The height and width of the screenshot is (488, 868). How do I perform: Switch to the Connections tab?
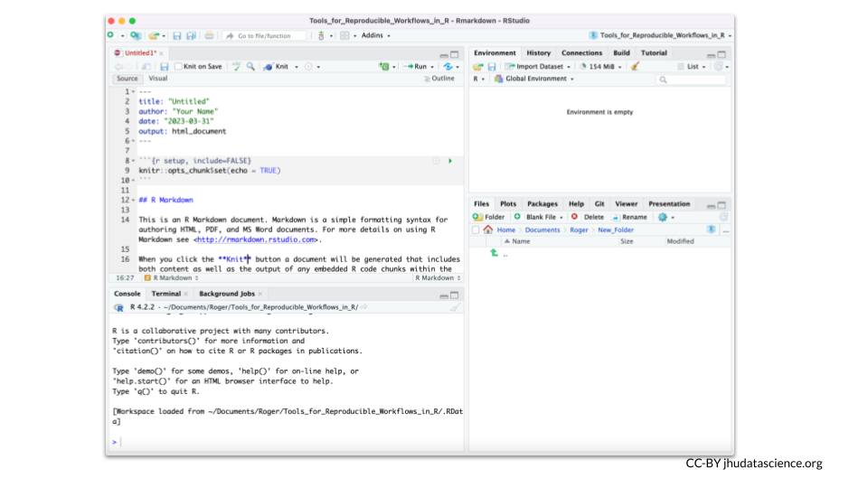[581, 53]
